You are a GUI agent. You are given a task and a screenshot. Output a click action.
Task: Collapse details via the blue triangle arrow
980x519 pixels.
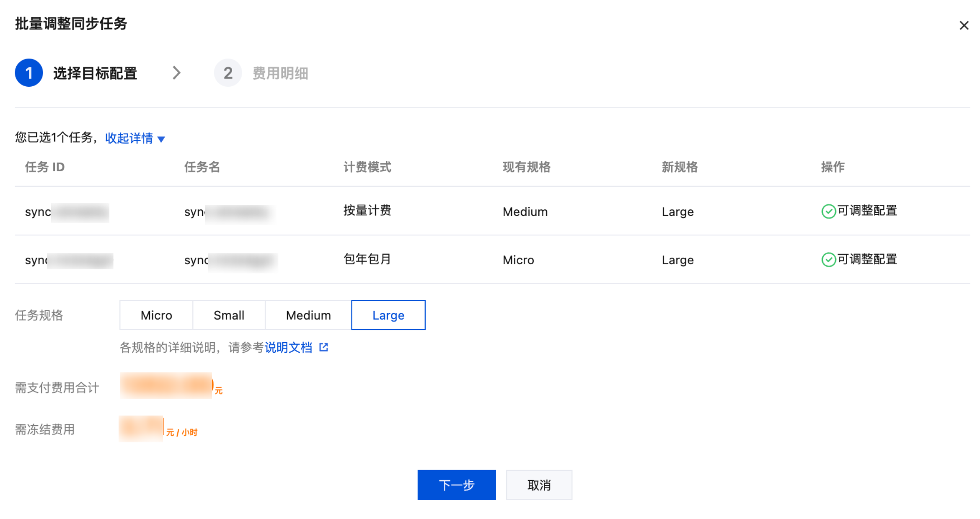(161, 139)
